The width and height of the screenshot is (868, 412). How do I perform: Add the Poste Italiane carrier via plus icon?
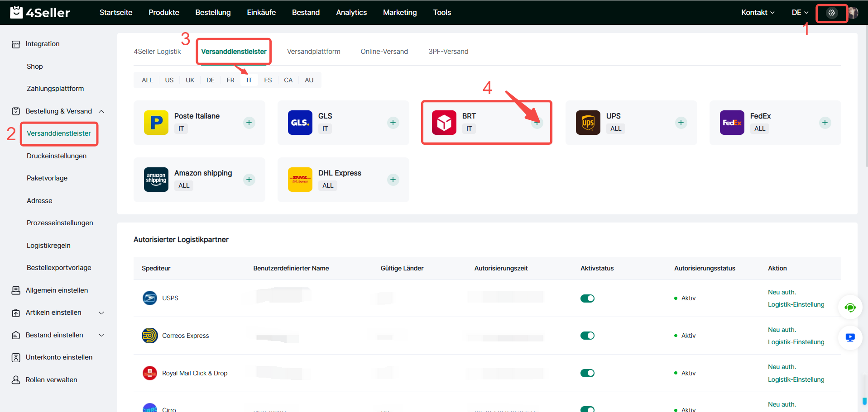pyautogui.click(x=249, y=123)
